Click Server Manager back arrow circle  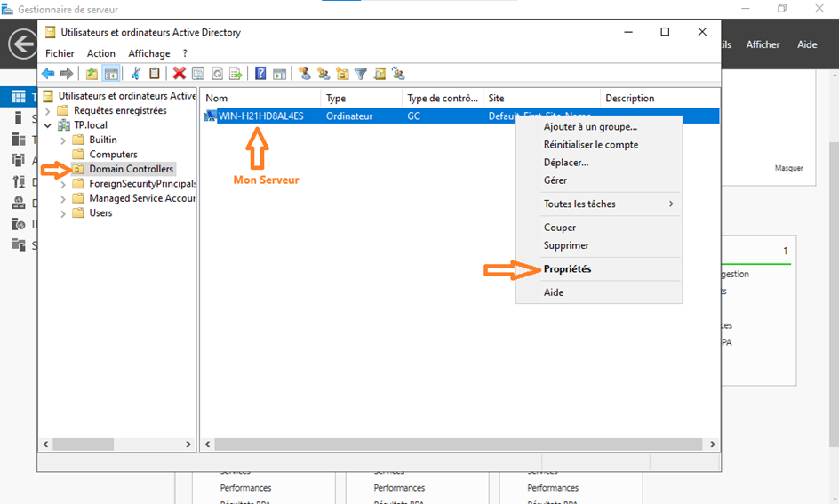(22, 44)
